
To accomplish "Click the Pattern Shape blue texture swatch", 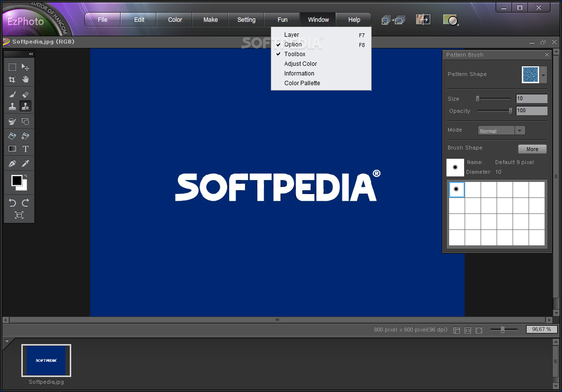I will (531, 75).
